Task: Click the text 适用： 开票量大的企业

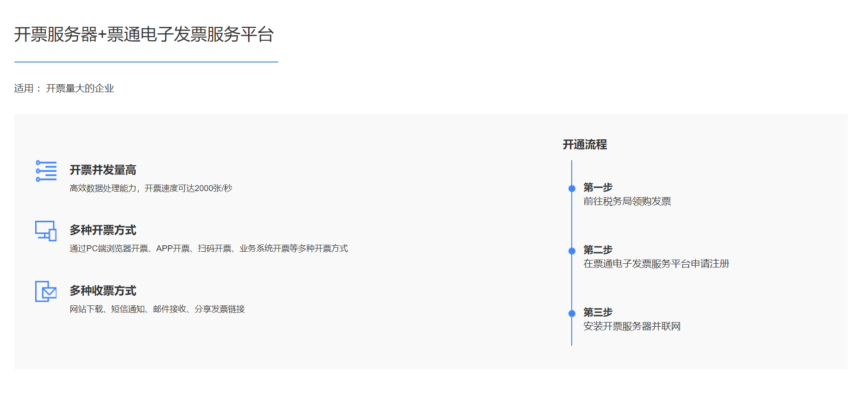Action: (x=64, y=88)
